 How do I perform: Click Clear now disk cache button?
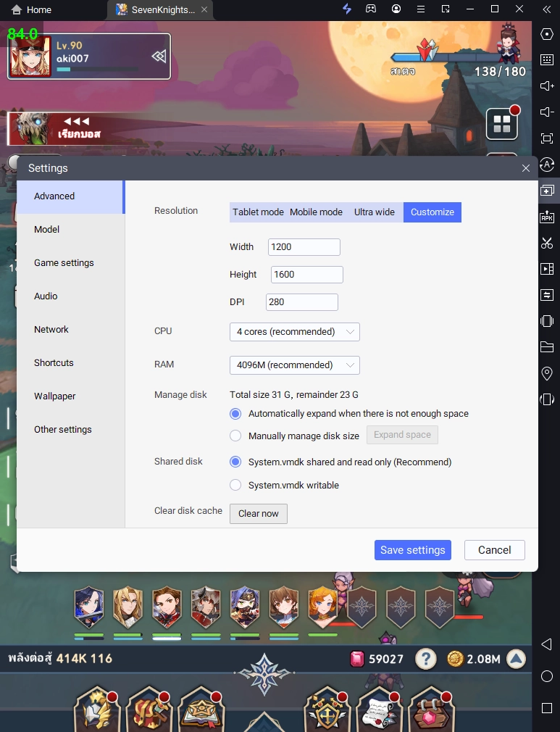coord(258,514)
